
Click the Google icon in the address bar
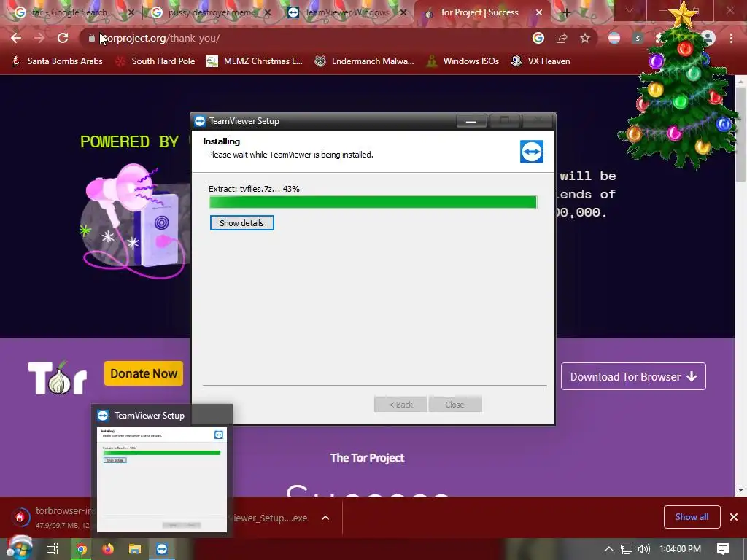coord(538,38)
